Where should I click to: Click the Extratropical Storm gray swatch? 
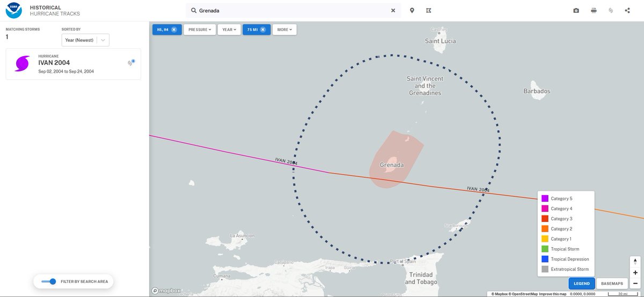(545, 269)
